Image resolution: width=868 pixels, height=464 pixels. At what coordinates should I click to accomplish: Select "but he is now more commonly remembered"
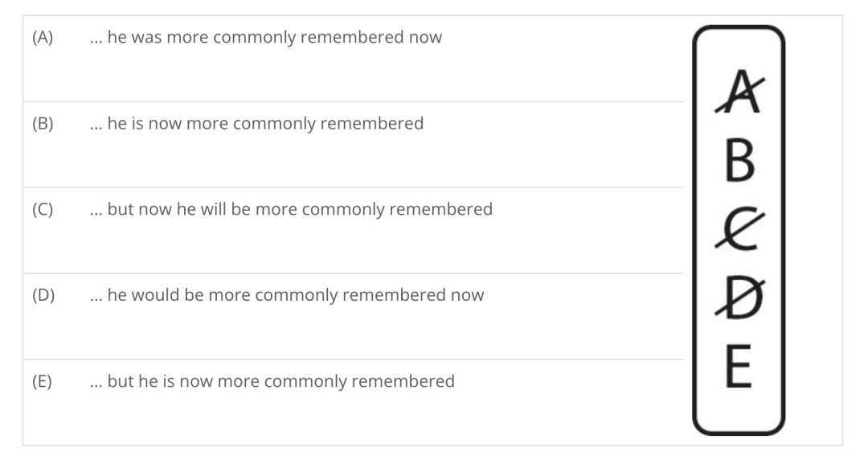click(280, 381)
